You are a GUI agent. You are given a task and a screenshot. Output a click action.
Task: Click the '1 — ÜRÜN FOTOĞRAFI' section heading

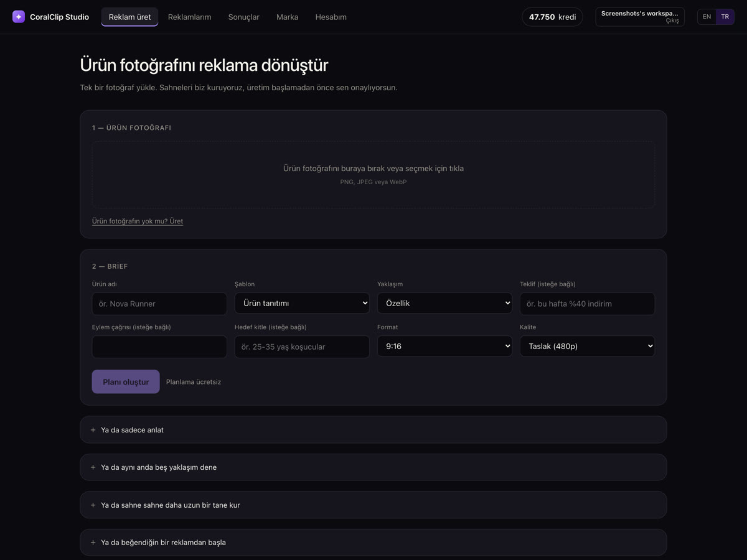pos(131,128)
